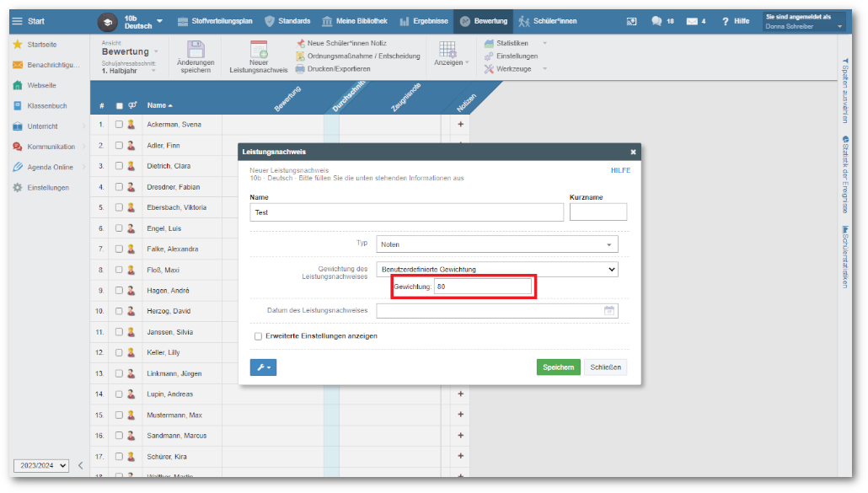This screenshot has height=493, width=868.
Task: Enable Erweiterte Einstellungen anzeigen checkbox
Action: pos(258,336)
